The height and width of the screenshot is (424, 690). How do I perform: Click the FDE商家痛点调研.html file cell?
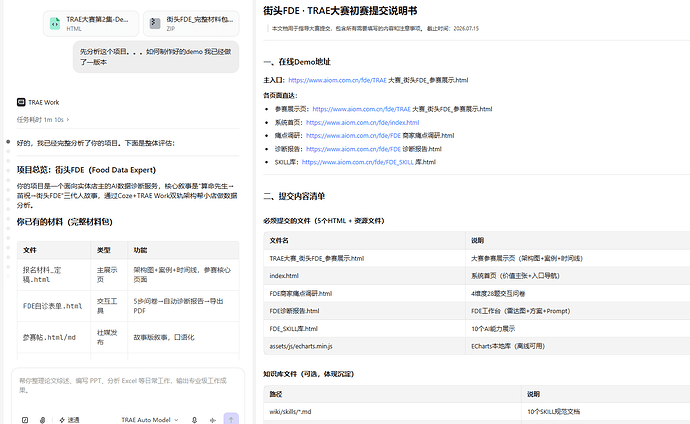(x=364, y=293)
